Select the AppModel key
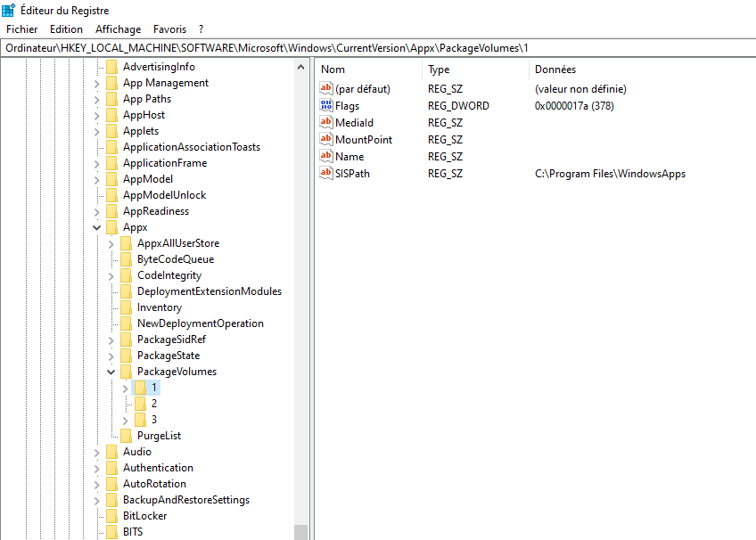The image size is (756, 540). point(147,179)
